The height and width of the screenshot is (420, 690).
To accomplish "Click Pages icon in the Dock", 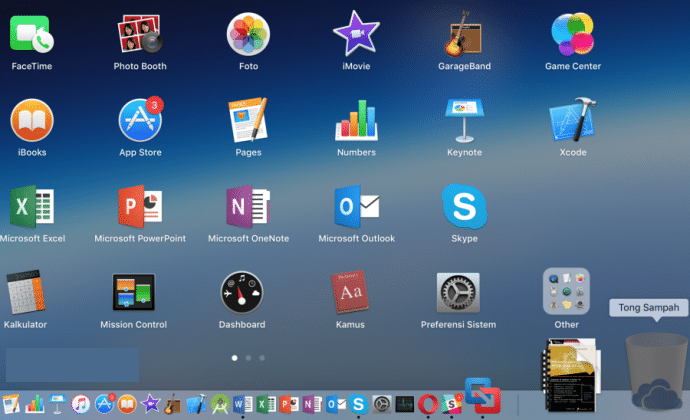I will pyautogui.click(x=11, y=404).
